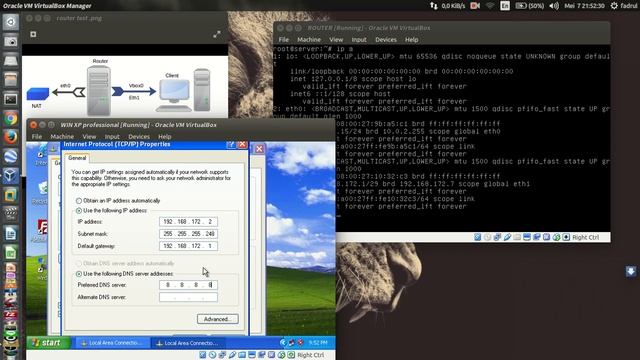Open LibreOffice Writer from the launcher
This screenshot has width=640, height=360.
11,233
